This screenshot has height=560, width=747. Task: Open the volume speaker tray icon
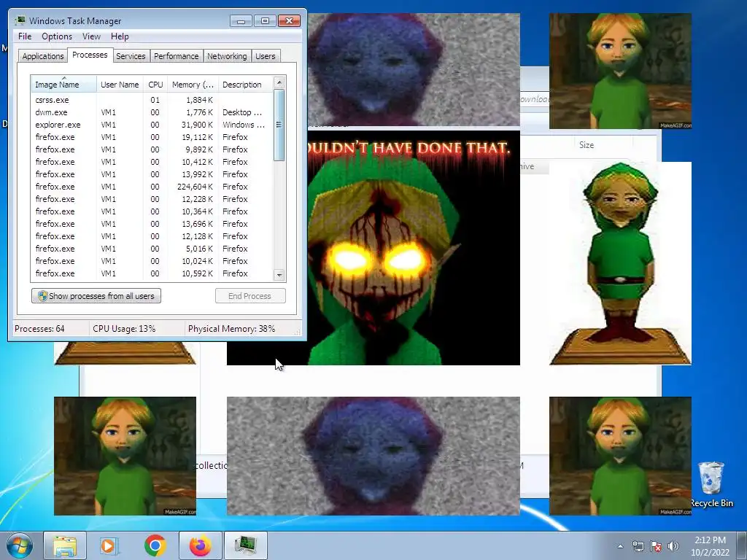(673, 546)
